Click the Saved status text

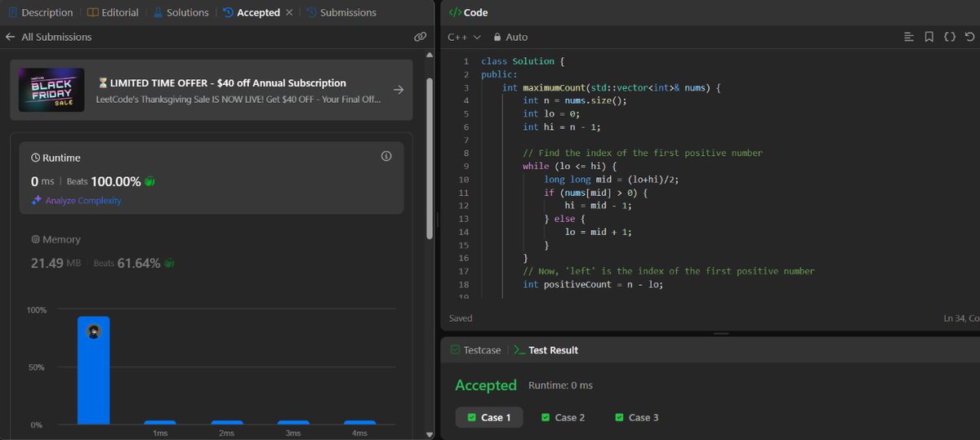click(461, 318)
